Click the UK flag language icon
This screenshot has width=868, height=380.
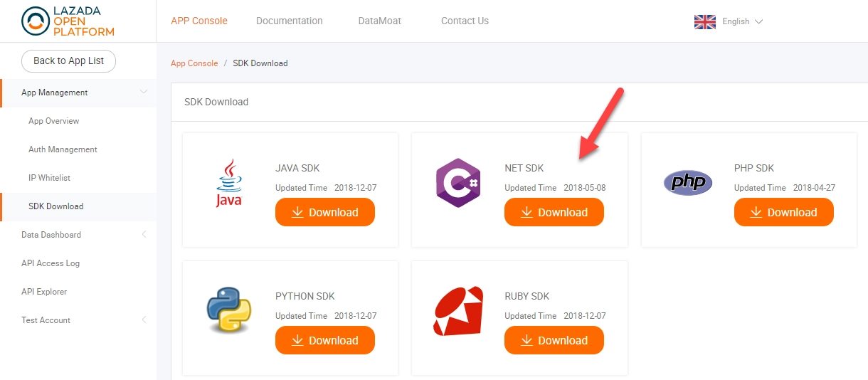[704, 21]
